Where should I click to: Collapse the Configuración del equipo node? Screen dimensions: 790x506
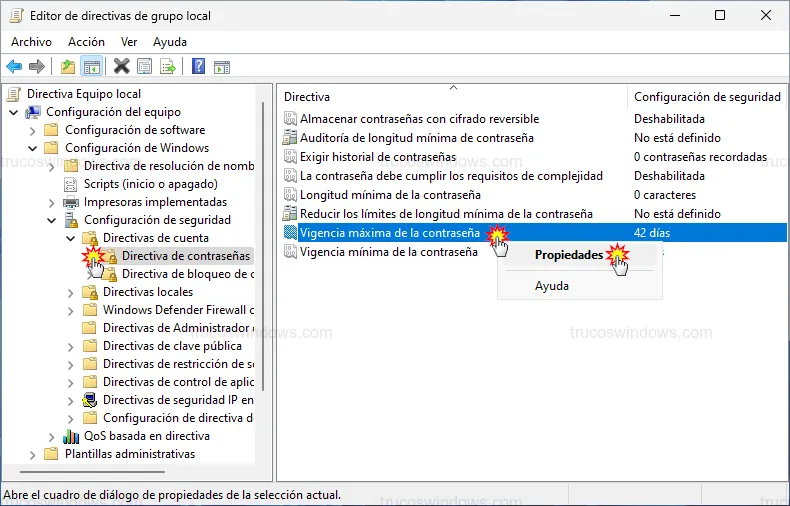tap(13, 112)
